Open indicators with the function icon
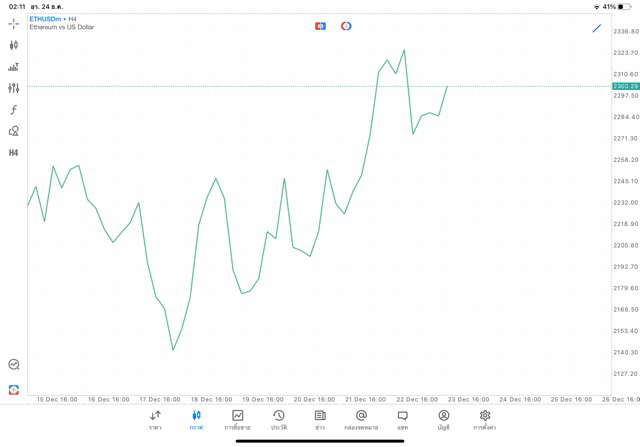640x447 pixels. point(13,110)
